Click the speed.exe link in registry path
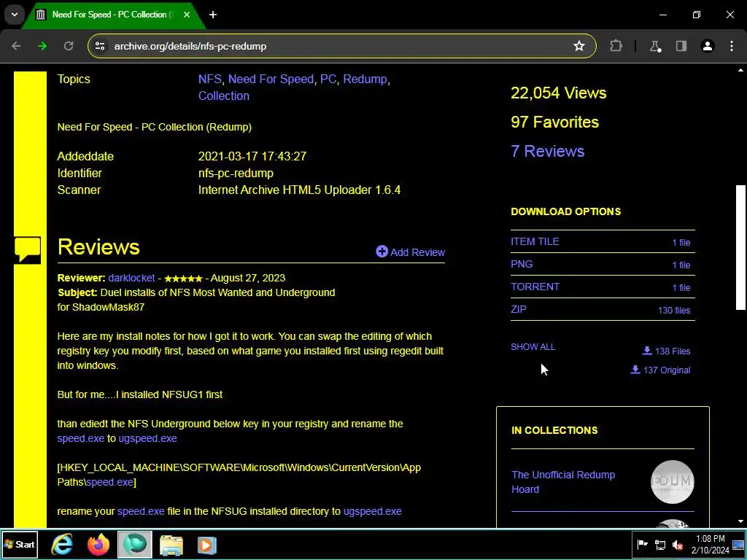 (109, 482)
